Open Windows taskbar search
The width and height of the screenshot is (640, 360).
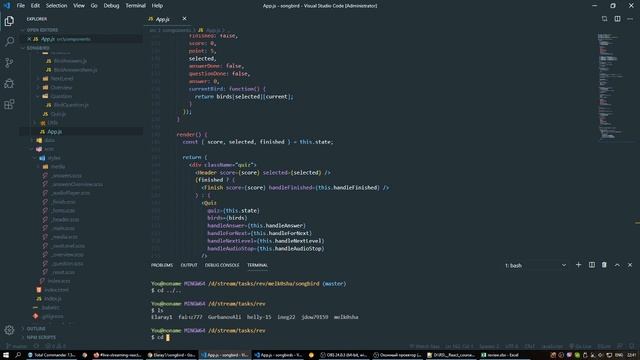18,355
